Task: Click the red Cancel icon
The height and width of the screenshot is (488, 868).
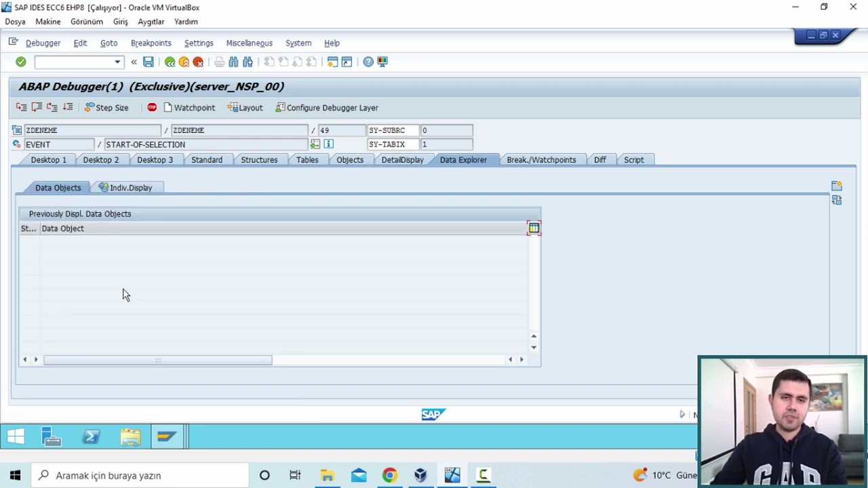Action: tap(198, 62)
